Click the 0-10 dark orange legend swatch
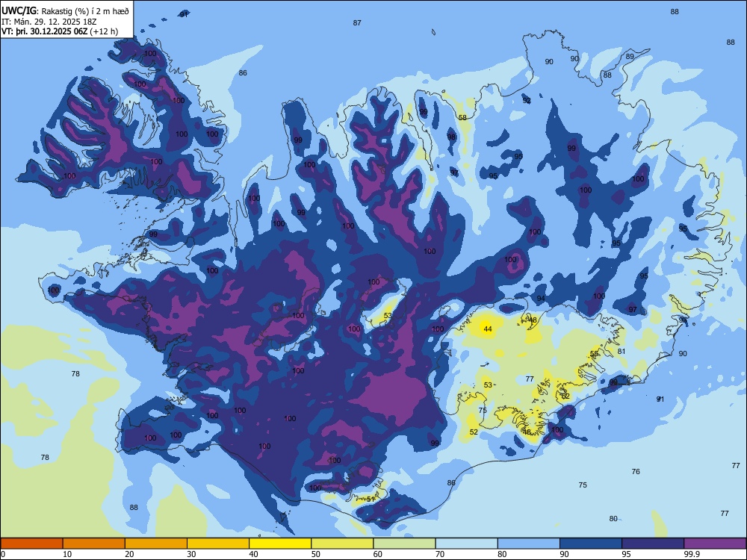The width and height of the screenshot is (747, 560). [31, 544]
